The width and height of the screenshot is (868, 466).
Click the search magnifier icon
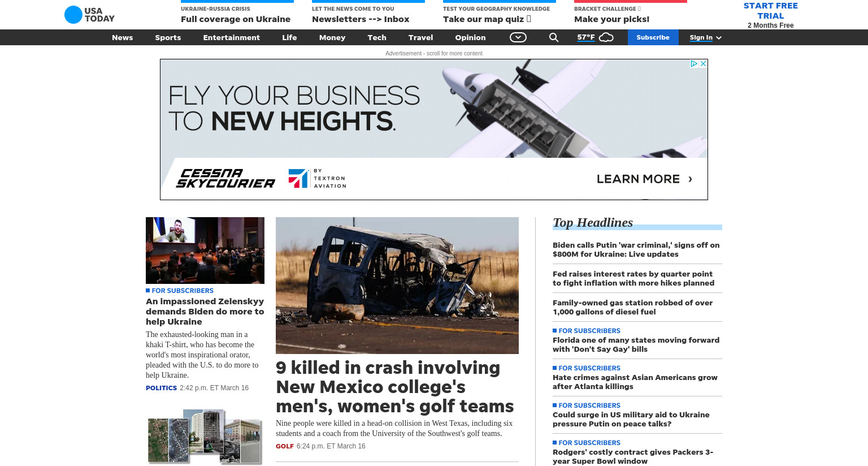(554, 37)
